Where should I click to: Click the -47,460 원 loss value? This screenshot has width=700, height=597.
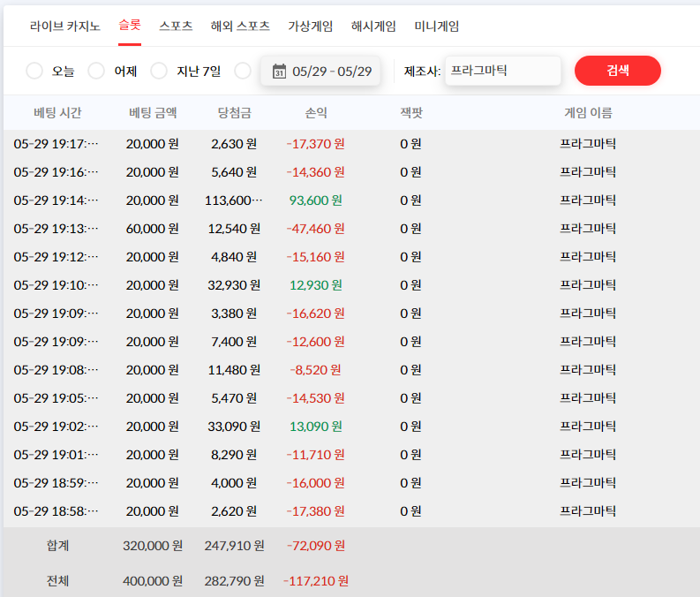[x=316, y=229]
